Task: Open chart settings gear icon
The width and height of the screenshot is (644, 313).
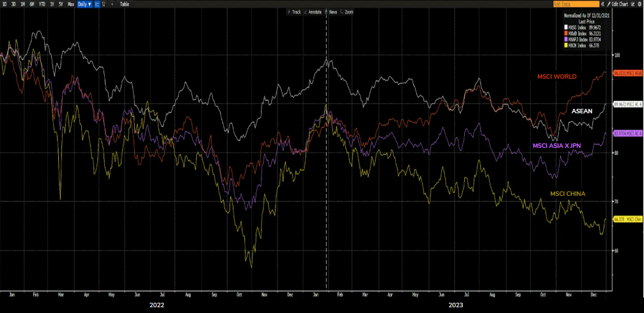Action: (x=640, y=4)
